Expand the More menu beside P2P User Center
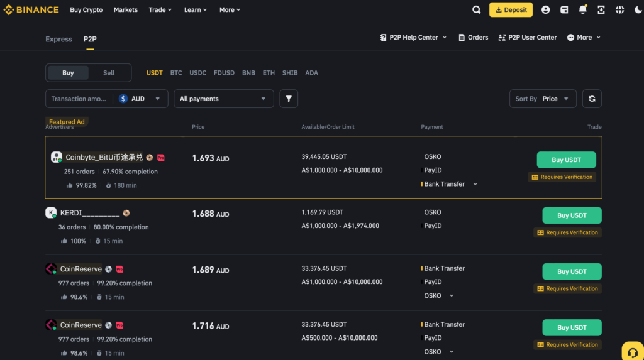 (584, 37)
